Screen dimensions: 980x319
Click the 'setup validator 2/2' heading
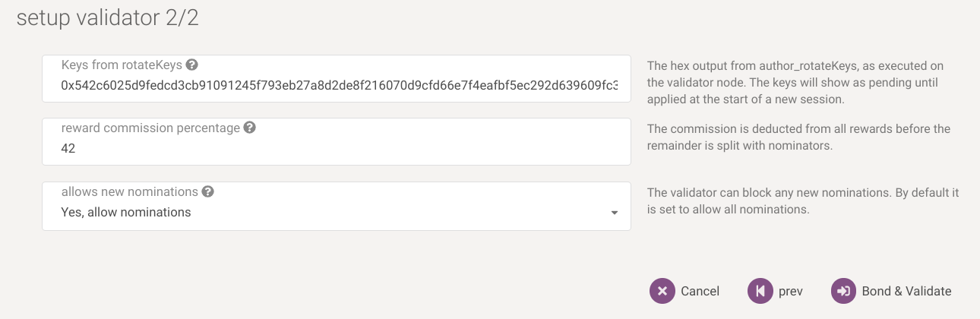108,19
